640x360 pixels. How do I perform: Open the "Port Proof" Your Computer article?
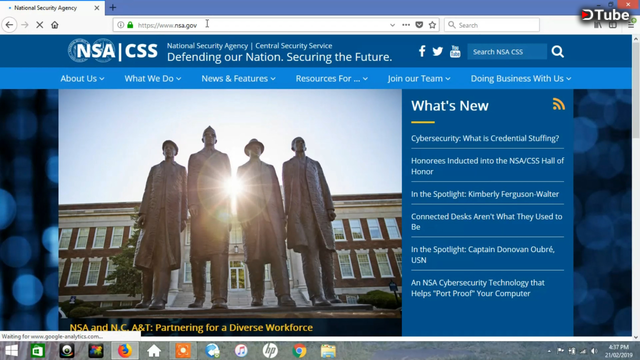pos(478,288)
